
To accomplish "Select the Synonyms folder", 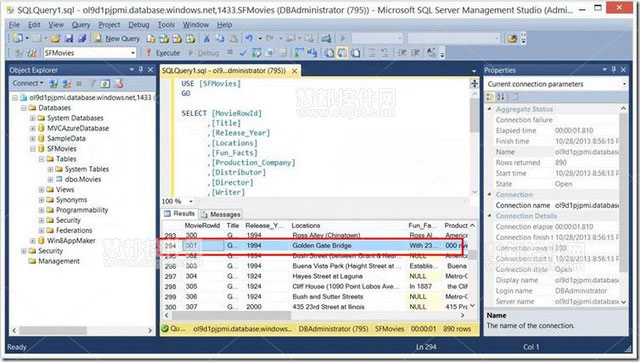I will (71, 200).
